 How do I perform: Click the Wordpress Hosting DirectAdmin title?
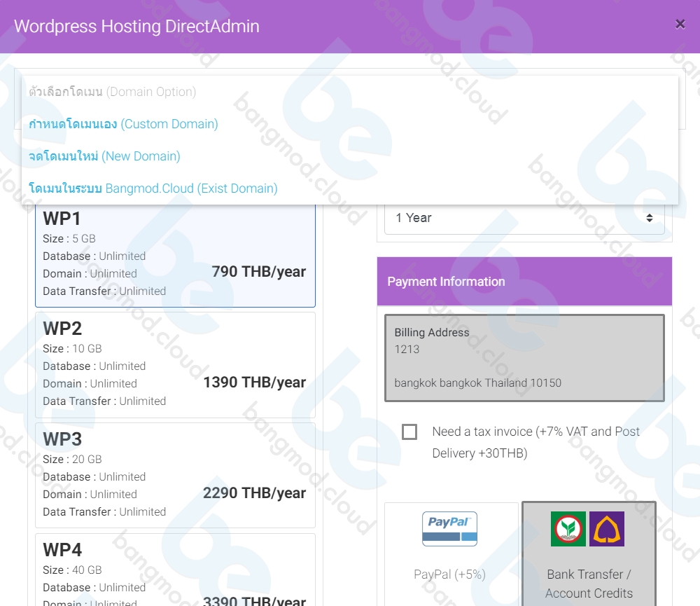click(136, 27)
